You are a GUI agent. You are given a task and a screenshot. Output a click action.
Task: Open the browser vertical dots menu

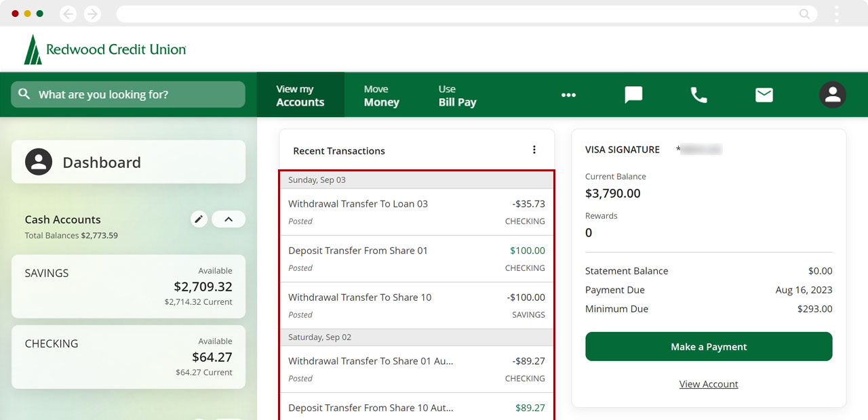pos(837,14)
